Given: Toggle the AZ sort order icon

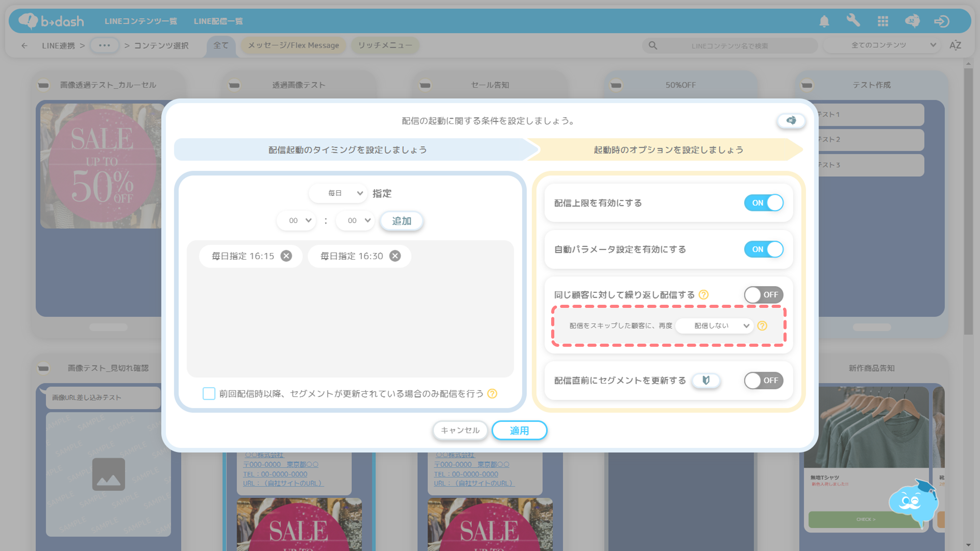Looking at the screenshot, I should tap(955, 46).
